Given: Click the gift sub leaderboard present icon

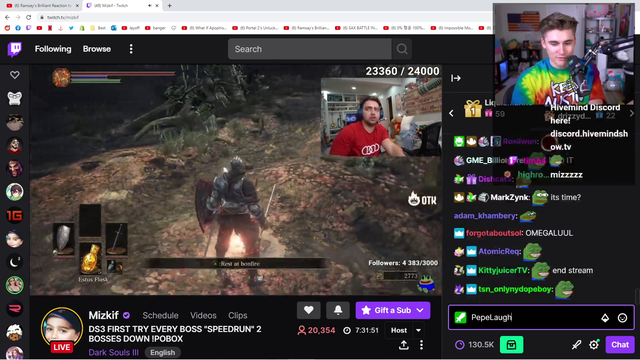Looking at the screenshot, I should click(x=473, y=109).
